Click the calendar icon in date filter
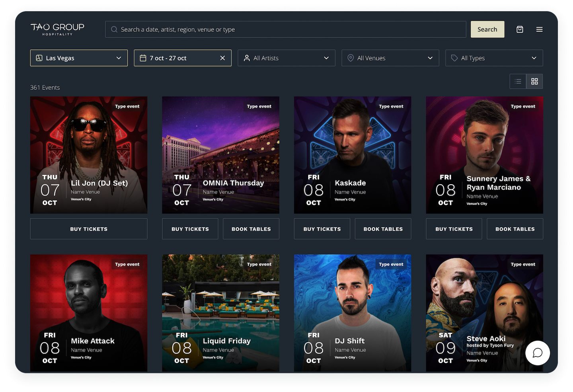 pos(143,58)
